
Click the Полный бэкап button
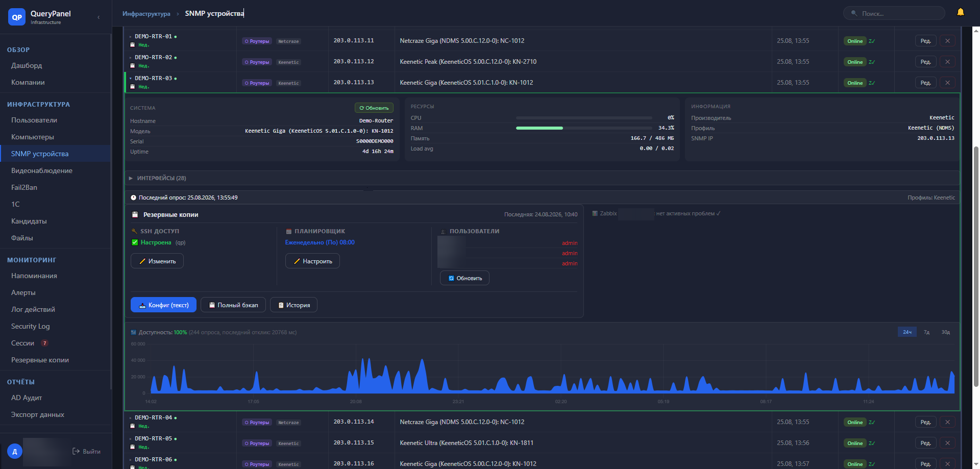pyautogui.click(x=233, y=305)
